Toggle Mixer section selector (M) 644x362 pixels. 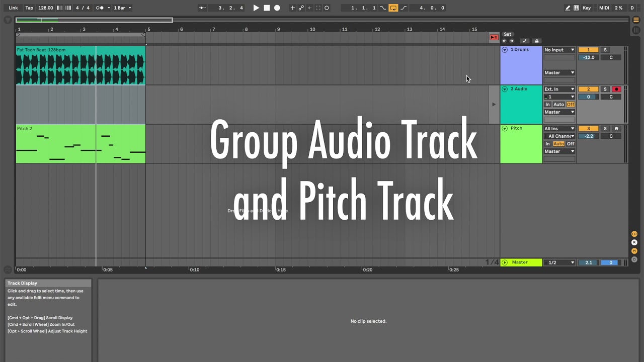pyautogui.click(x=634, y=251)
